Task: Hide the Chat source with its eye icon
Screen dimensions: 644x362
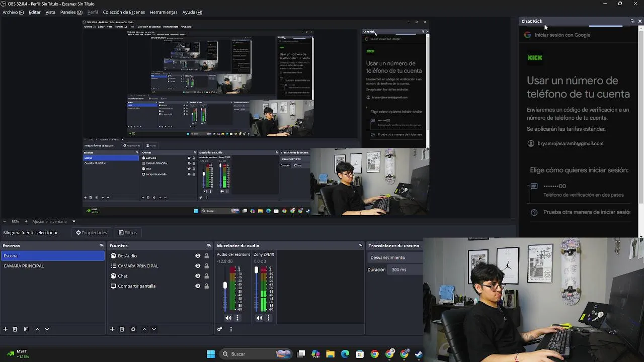Action: point(198,276)
